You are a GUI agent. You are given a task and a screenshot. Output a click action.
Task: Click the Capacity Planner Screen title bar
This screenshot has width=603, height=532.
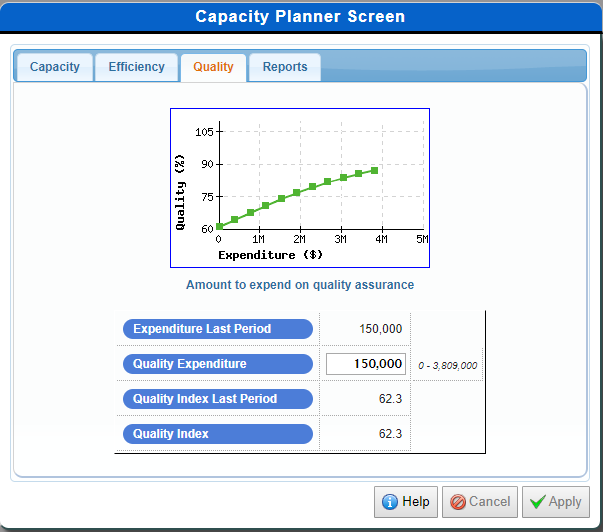point(301,17)
